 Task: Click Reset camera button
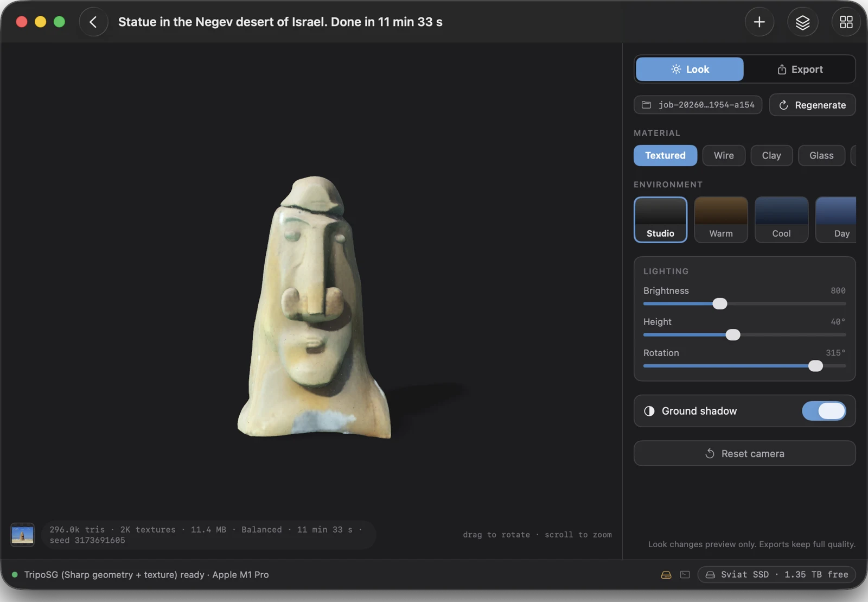click(x=744, y=453)
